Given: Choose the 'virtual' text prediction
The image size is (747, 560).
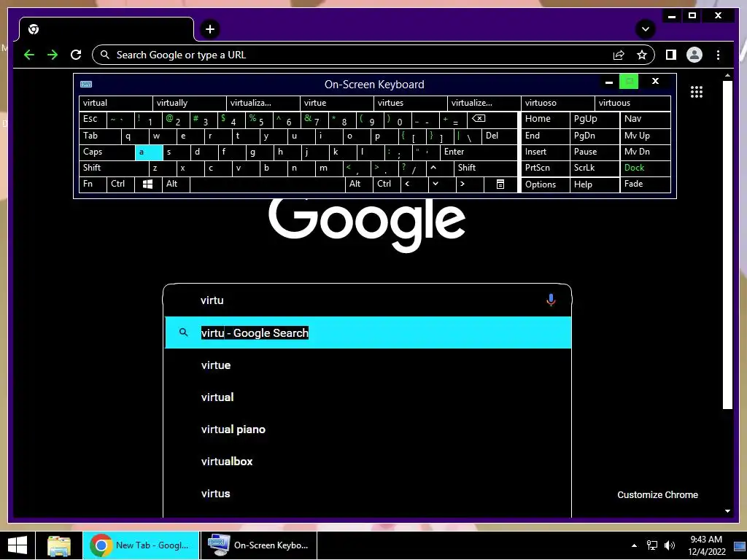Looking at the screenshot, I should [x=115, y=104].
